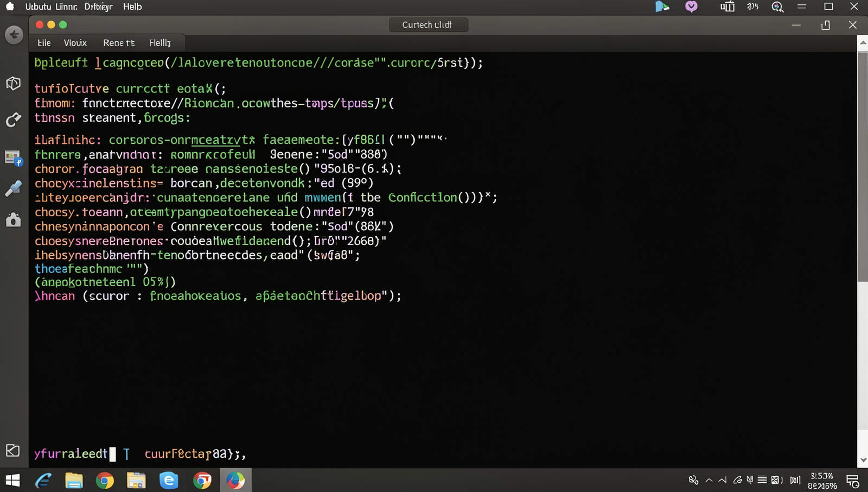This screenshot has height=492, width=868.
Task: Click the lock-shaped bag icon in the sidebar
Action: point(14,219)
